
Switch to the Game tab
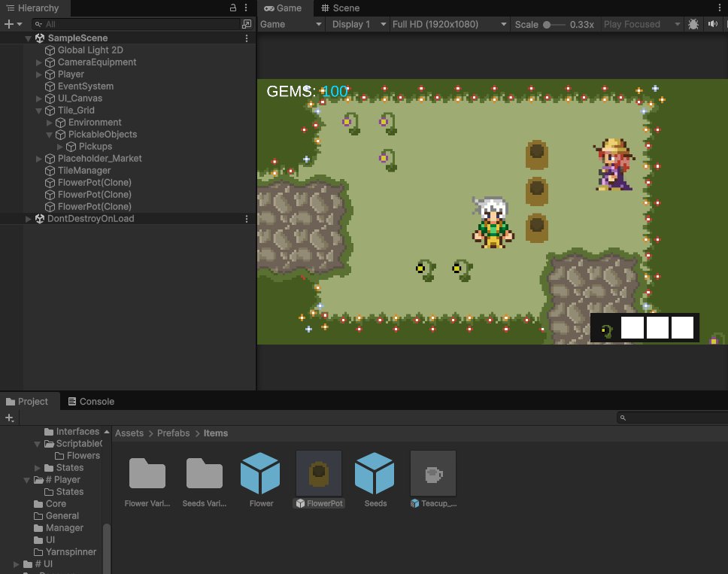[283, 8]
